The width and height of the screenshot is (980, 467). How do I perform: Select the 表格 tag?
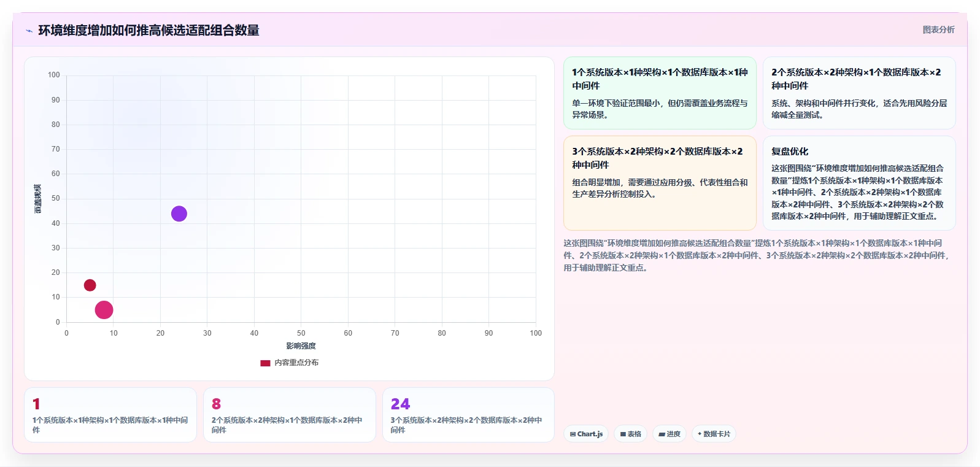tap(630, 434)
